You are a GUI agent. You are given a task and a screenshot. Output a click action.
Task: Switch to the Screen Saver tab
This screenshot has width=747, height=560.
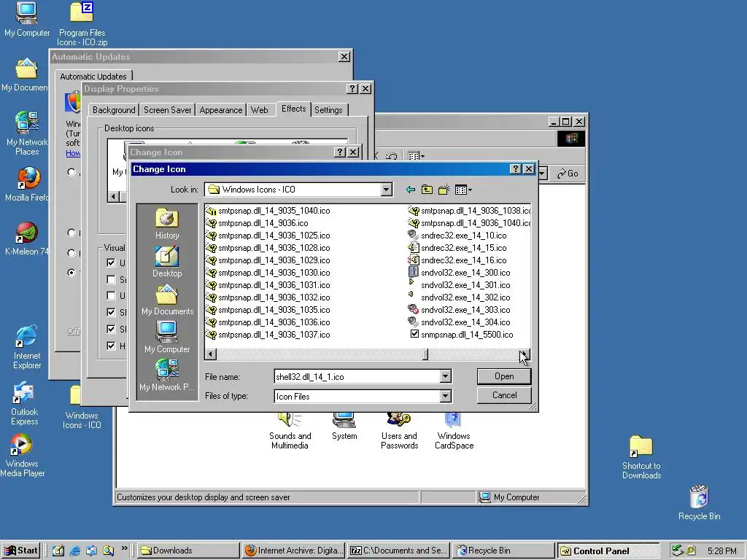pyautogui.click(x=167, y=110)
